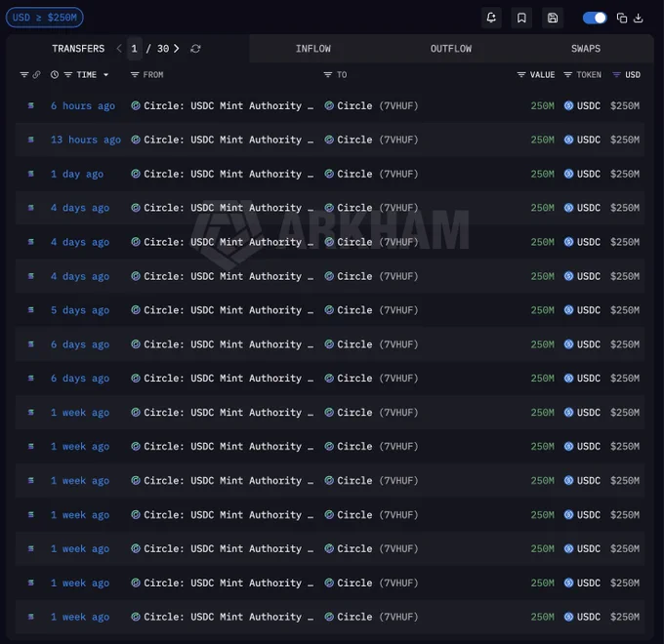This screenshot has height=644, width=664.
Task: Click the save disk icon
Action: [553, 18]
